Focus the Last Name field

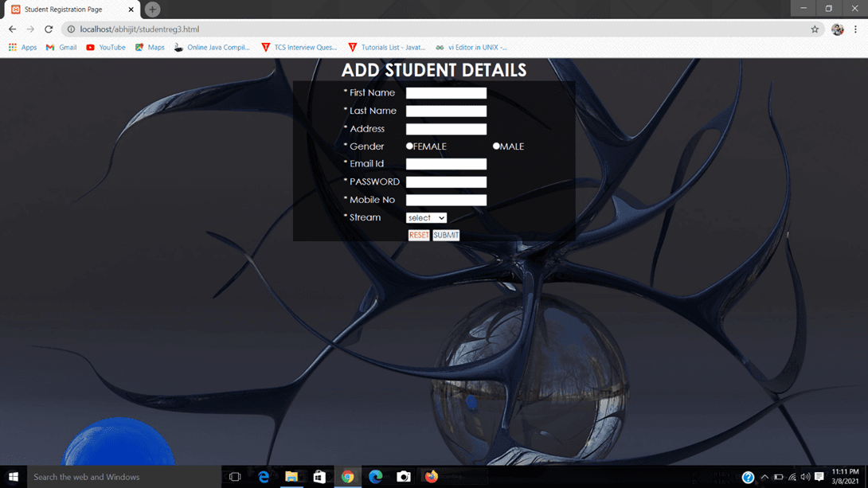[x=446, y=111]
